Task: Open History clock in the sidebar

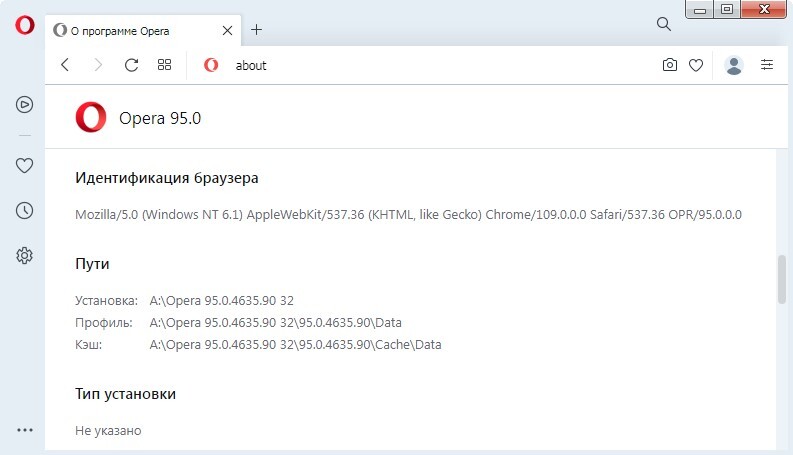Action: (24, 210)
